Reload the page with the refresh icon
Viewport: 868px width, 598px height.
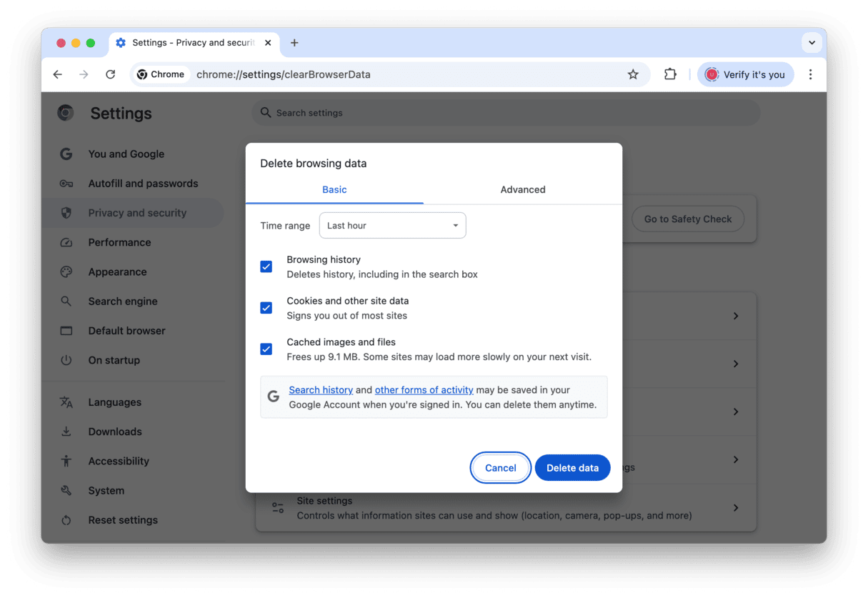[110, 74]
